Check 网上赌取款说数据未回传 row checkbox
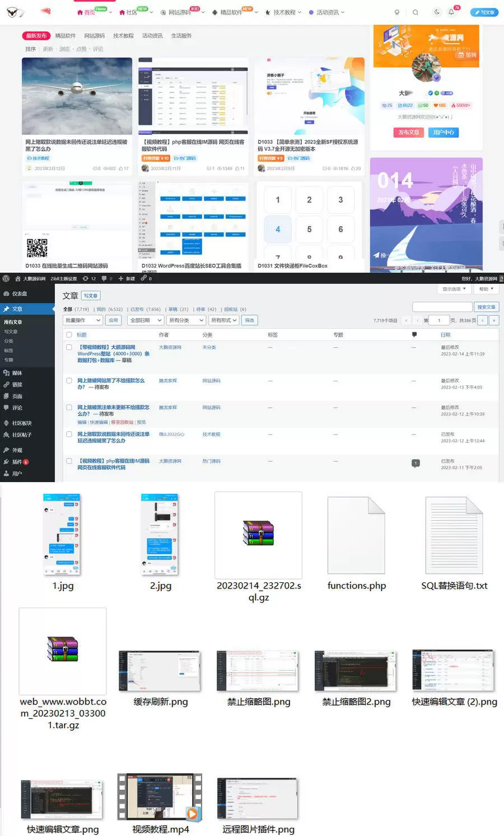Image resolution: width=504 pixels, height=836 pixels. [69, 435]
